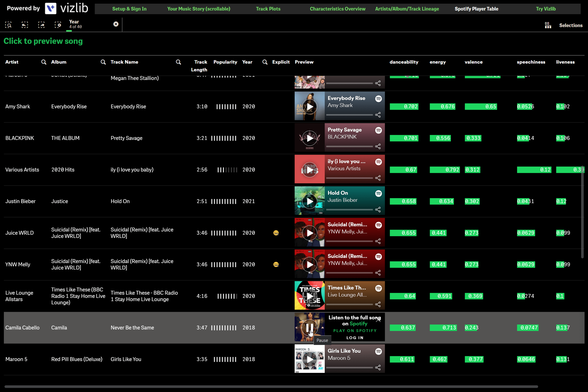Sort by the Popularity column header

click(225, 62)
